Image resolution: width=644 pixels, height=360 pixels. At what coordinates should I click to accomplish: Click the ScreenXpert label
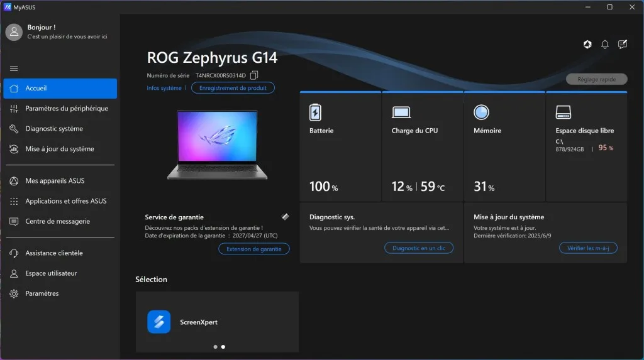(199, 322)
